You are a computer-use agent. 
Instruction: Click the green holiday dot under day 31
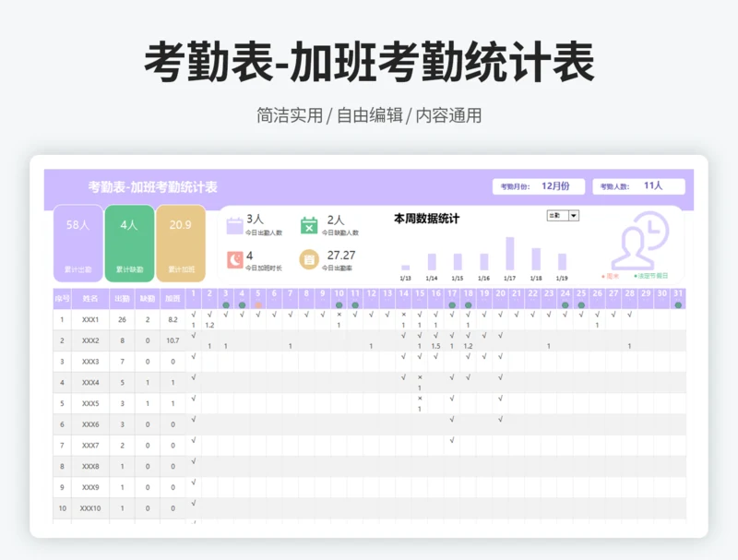point(678,305)
